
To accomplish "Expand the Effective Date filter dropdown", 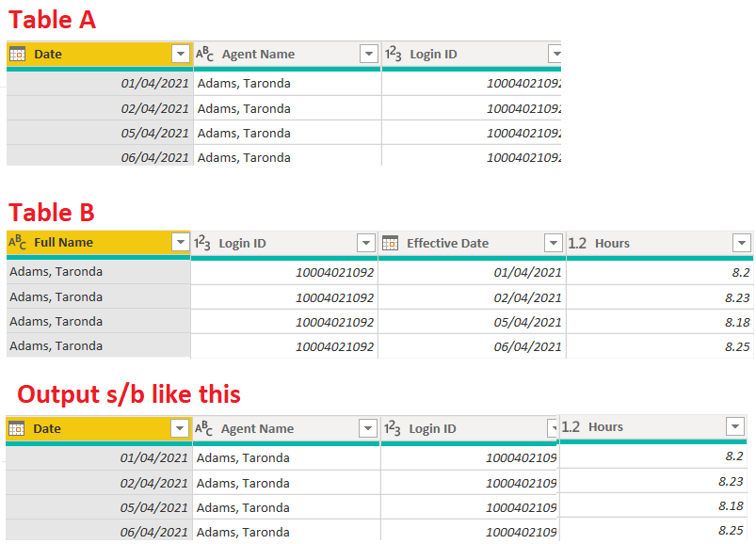I will tap(553, 243).
